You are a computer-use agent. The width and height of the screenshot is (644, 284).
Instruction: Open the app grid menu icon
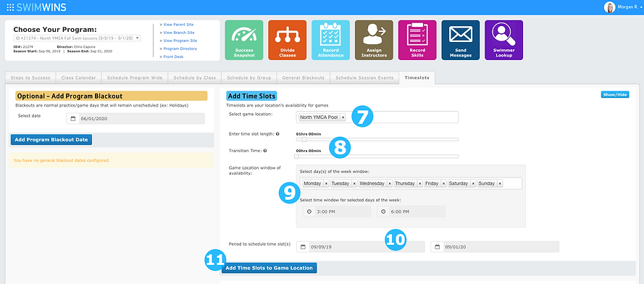[11, 7]
